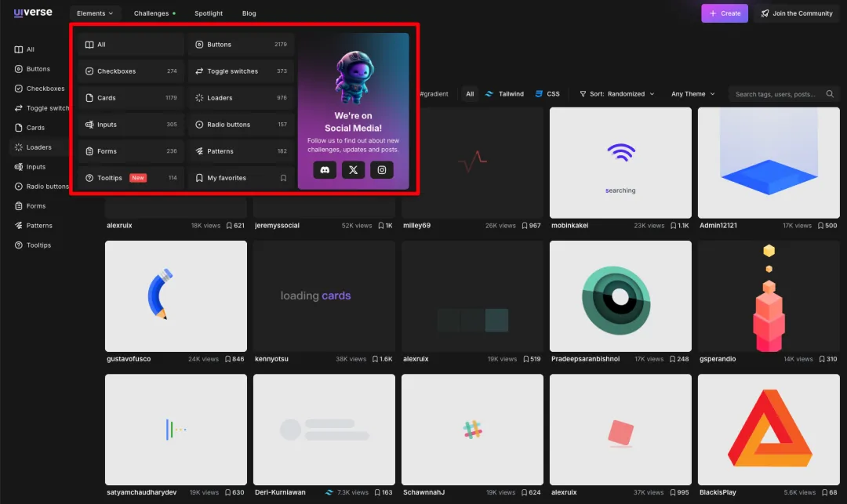Open the Discord social icon

click(324, 169)
